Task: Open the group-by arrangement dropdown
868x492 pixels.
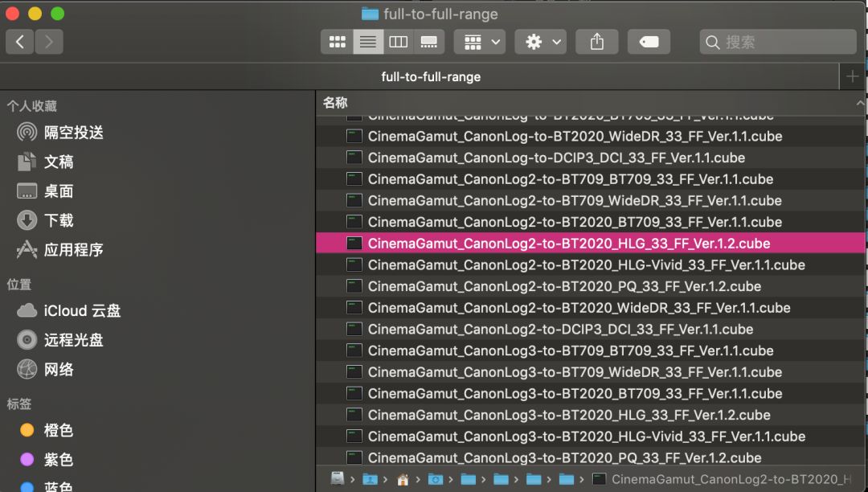Action: pos(479,42)
